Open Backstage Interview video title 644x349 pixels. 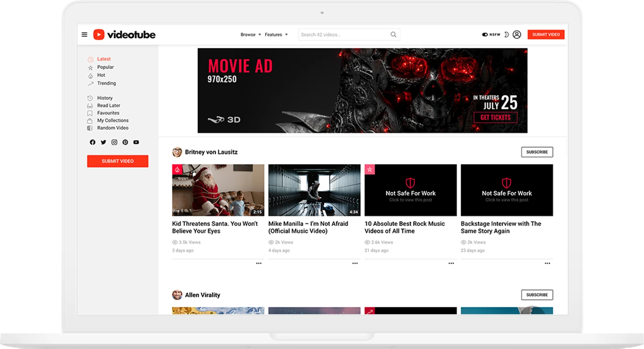click(501, 227)
